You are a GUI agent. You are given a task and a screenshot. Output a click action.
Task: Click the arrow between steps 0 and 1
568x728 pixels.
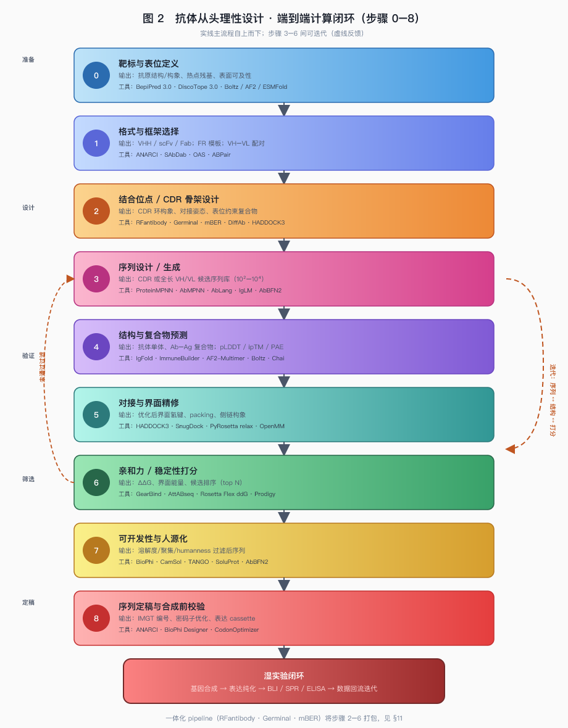click(x=284, y=110)
